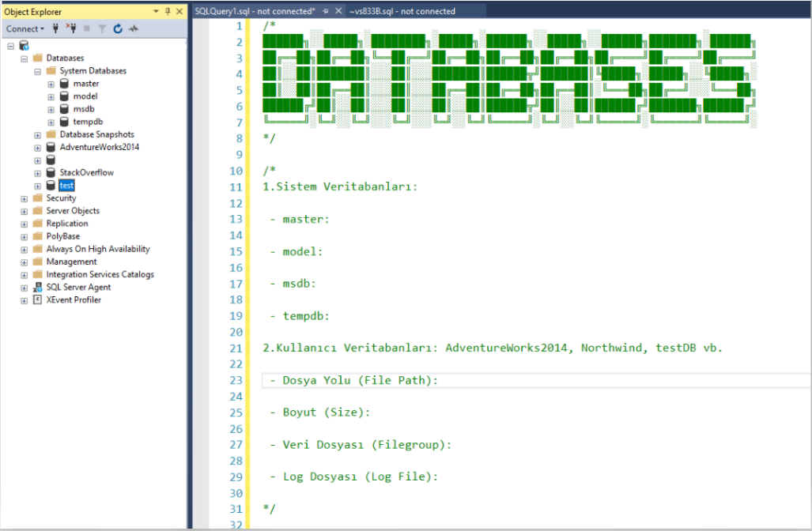Collapse the System Databases node
812x531 pixels.
click(x=37, y=70)
